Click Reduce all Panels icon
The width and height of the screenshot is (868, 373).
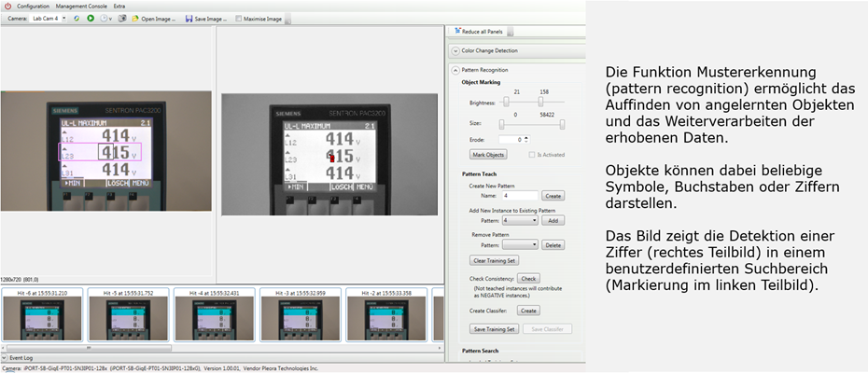click(x=458, y=32)
